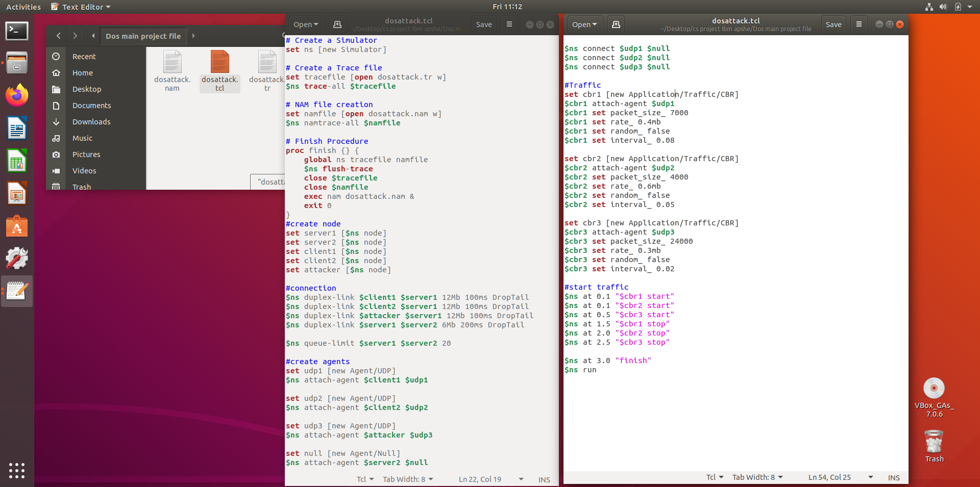Viewport: 980px width, 487px height.
Task: Click the new document icon beside Open
Action: [616, 24]
